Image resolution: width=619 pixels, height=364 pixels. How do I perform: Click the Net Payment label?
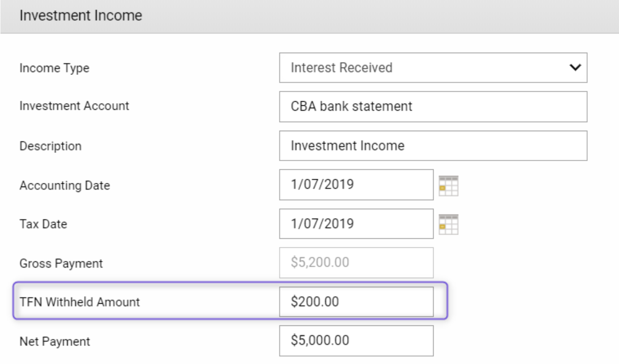click(x=55, y=341)
